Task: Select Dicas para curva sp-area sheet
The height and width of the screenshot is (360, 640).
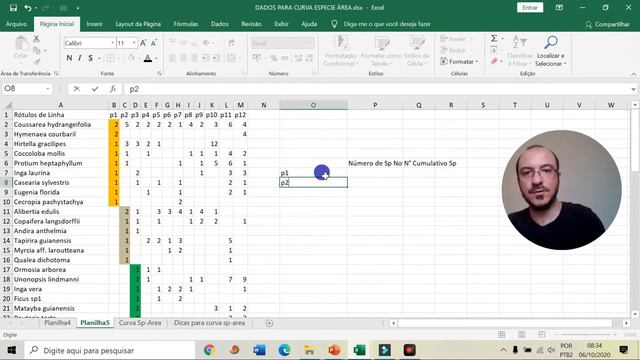Action: coord(209,323)
